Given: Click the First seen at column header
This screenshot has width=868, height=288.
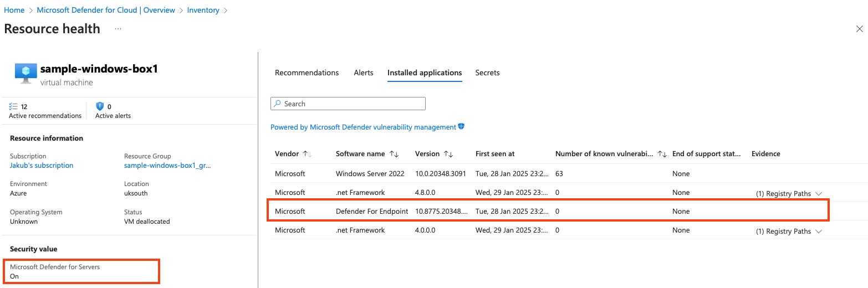Looking at the screenshot, I should [x=495, y=154].
